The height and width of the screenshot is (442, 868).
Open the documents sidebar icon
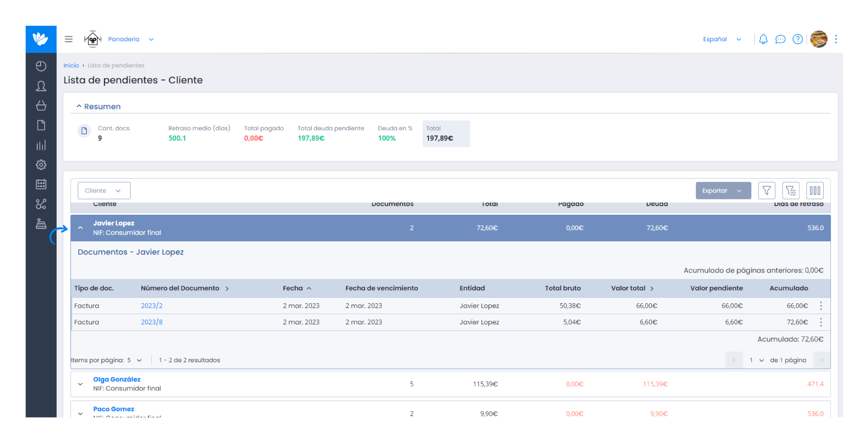(41, 125)
